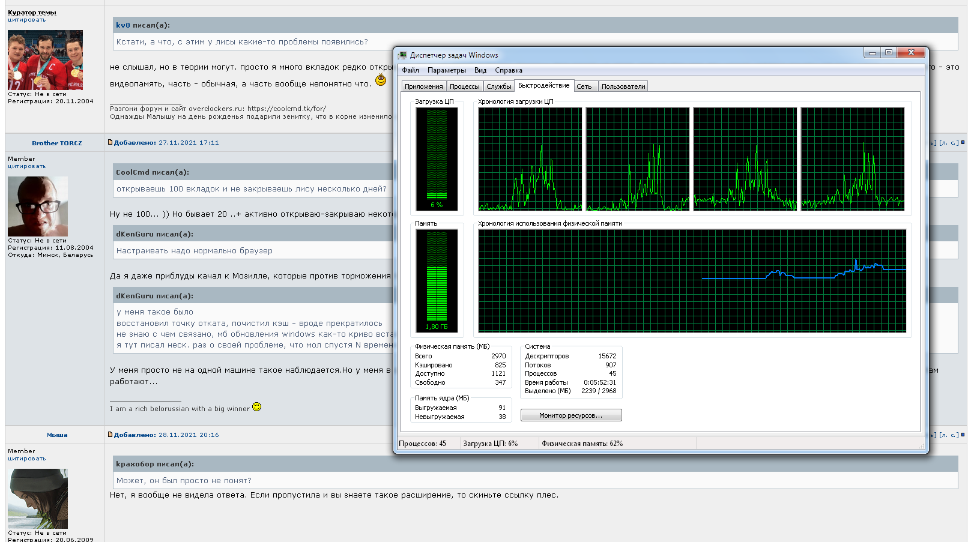Click Brother TORCZ's avatar photo

[38, 206]
